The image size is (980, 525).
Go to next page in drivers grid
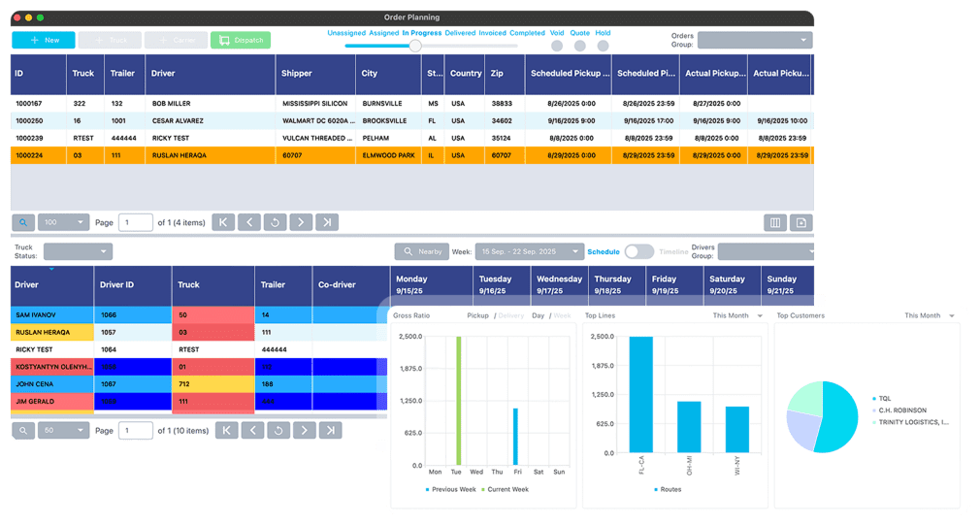pyautogui.click(x=304, y=430)
